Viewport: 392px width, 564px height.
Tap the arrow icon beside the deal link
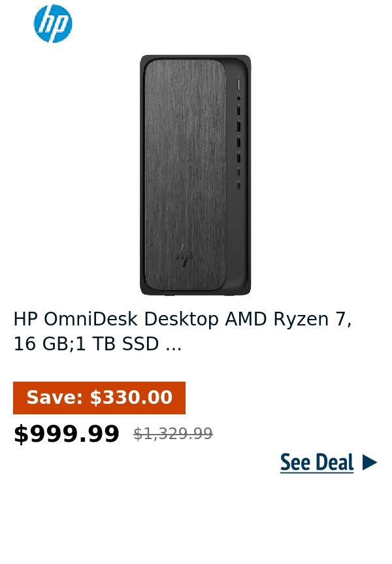coord(369,462)
